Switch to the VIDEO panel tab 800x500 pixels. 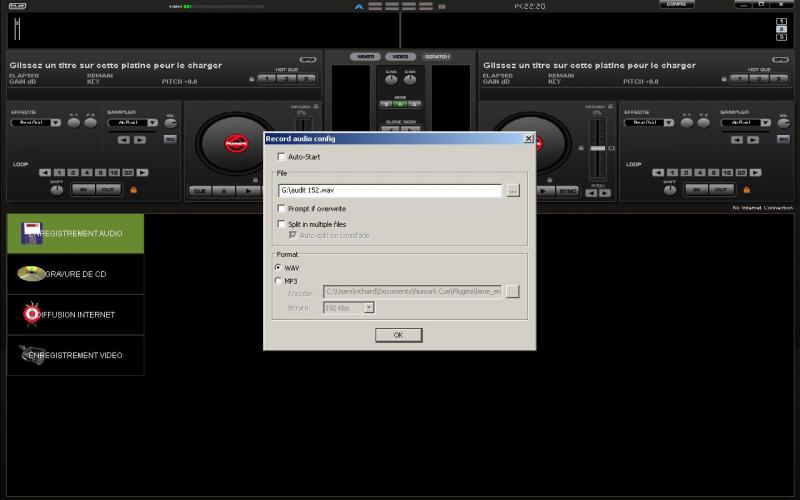coord(401,57)
